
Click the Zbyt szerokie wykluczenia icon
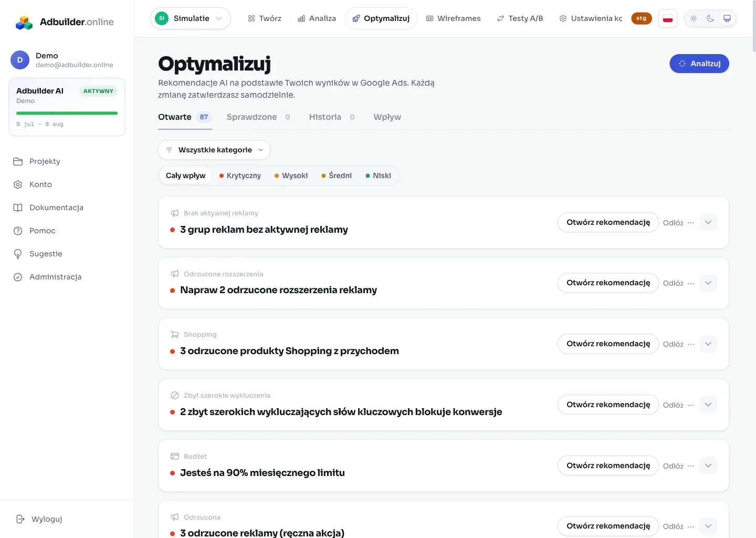175,396
